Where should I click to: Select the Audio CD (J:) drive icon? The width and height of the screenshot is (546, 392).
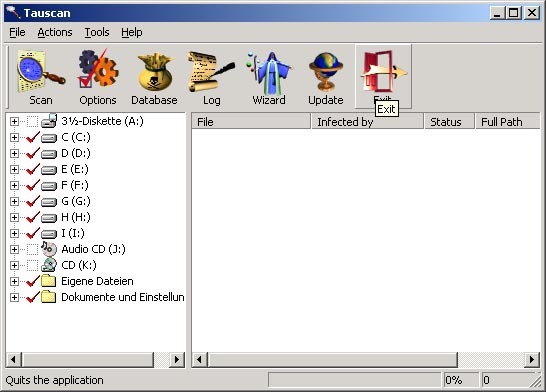[x=49, y=249]
